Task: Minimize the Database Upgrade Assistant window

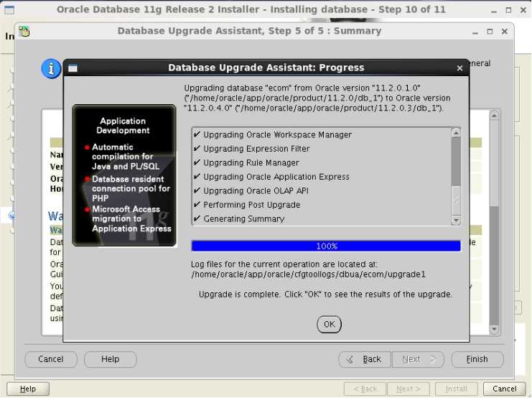Action: (x=475, y=32)
